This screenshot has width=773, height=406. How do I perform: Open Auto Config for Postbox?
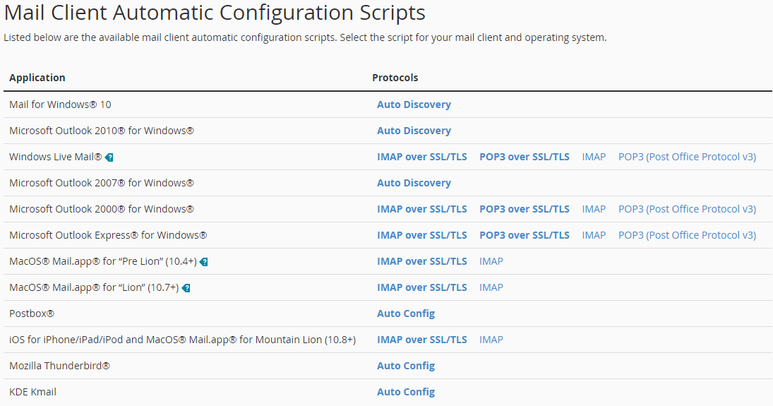pyautogui.click(x=405, y=314)
